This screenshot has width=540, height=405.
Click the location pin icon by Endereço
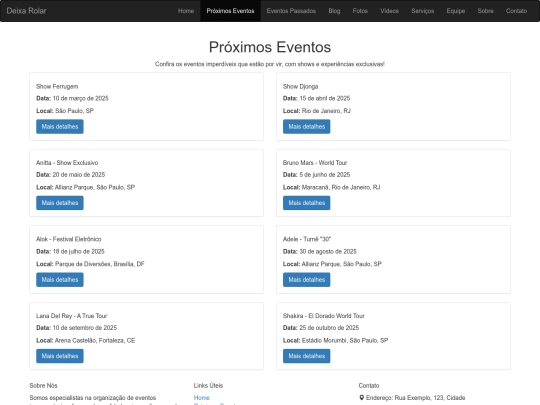(362, 398)
